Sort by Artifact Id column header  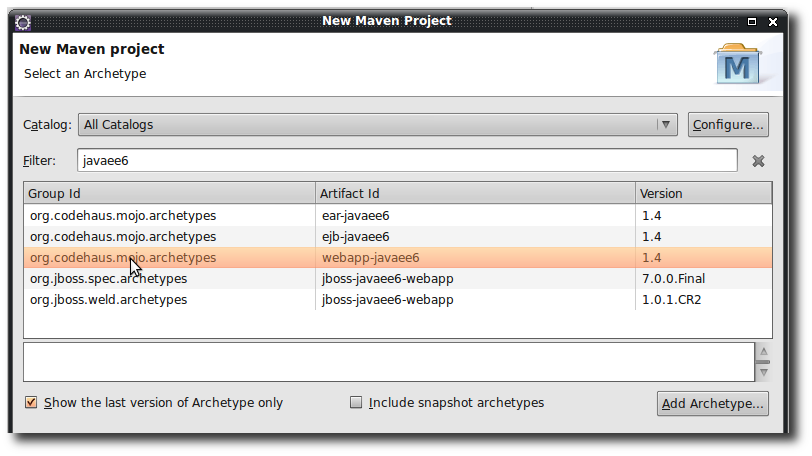[x=475, y=193]
